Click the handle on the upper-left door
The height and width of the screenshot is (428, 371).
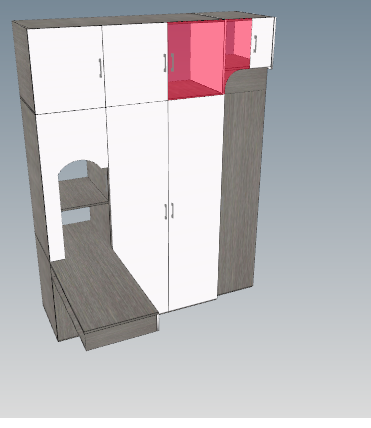100,68
